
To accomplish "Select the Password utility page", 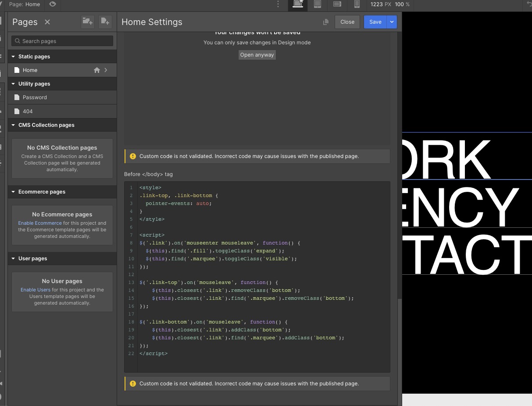I will (62, 97).
